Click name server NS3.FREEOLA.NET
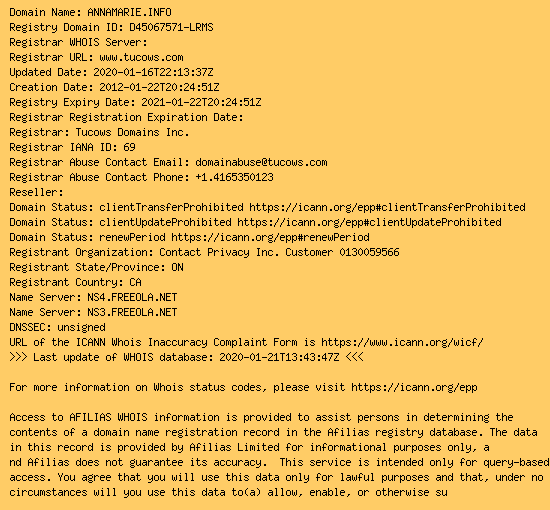Screen dimensions: 550x510 132,313
